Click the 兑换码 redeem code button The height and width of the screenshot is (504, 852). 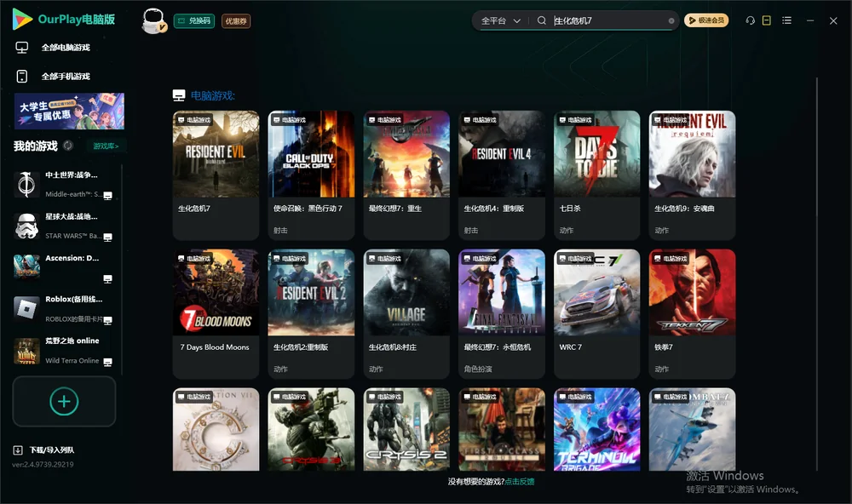point(194,20)
